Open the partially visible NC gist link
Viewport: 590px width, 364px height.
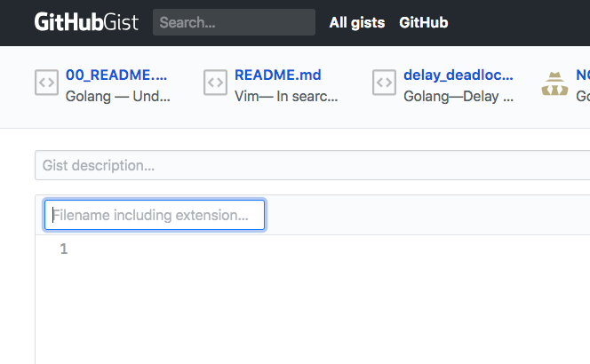pos(582,75)
